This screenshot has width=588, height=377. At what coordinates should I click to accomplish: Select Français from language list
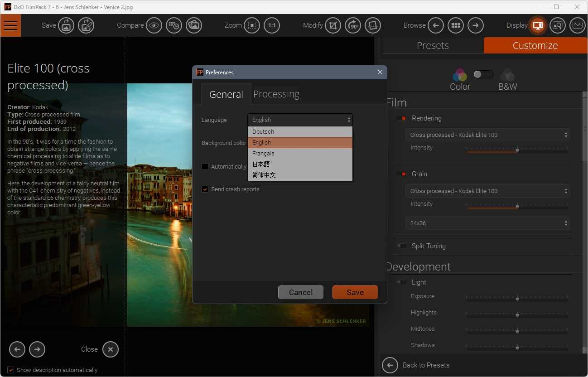click(x=300, y=153)
